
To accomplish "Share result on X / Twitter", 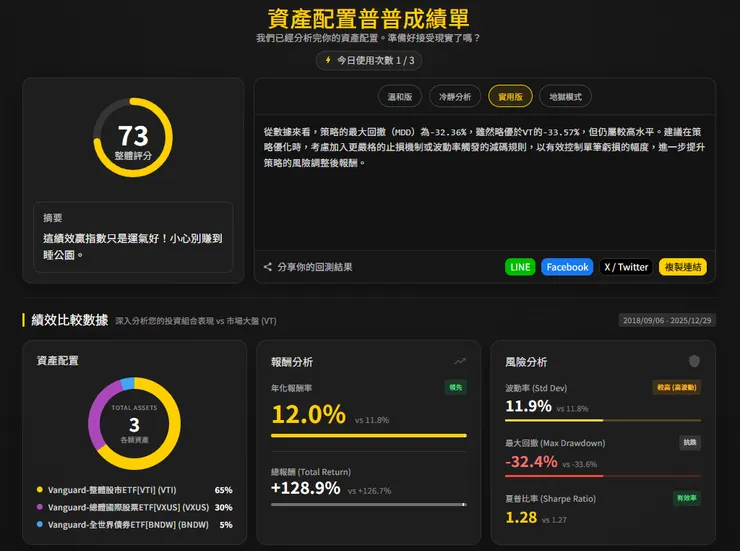I will tap(626, 267).
